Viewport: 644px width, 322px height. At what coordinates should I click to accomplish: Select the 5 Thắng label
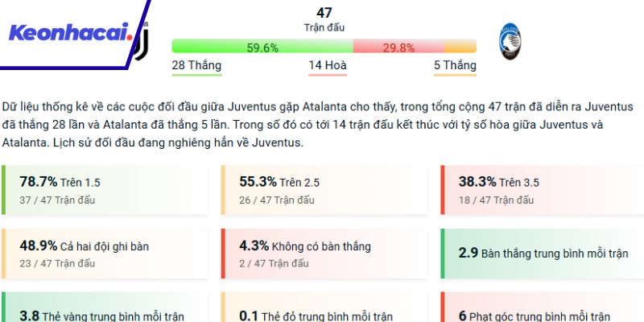(455, 65)
